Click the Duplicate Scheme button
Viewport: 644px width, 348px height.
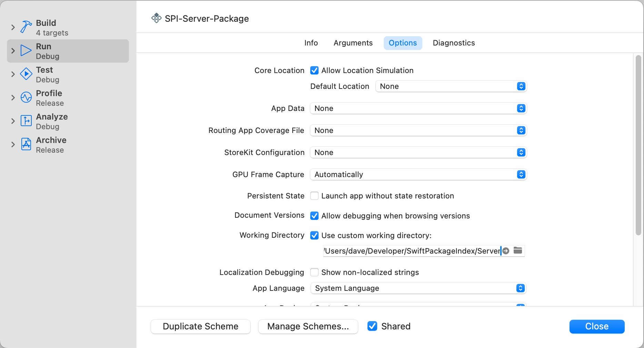(201, 326)
